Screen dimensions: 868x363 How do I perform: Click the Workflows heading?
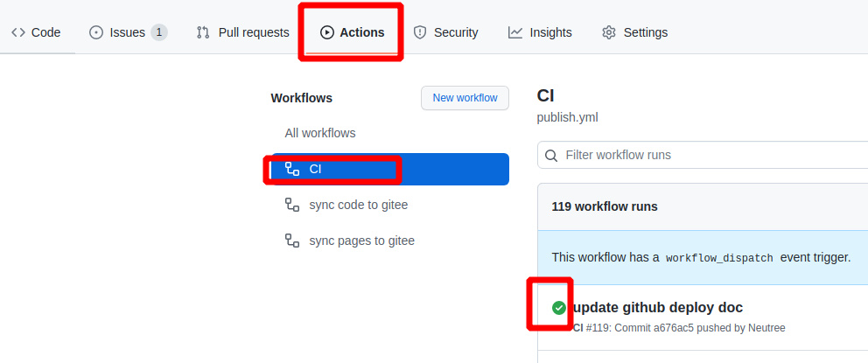click(302, 98)
